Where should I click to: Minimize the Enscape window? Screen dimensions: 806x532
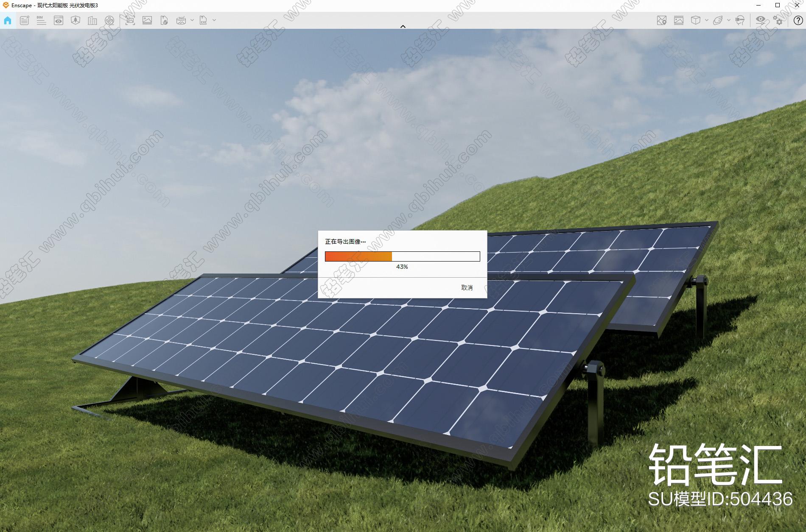tap(758, 5)
